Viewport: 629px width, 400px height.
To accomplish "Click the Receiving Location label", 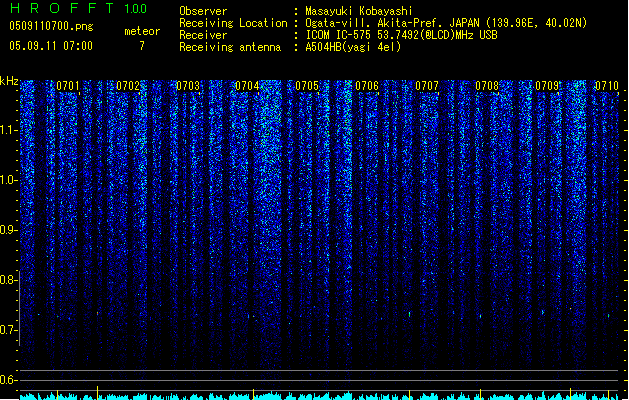I will (233, 23).
